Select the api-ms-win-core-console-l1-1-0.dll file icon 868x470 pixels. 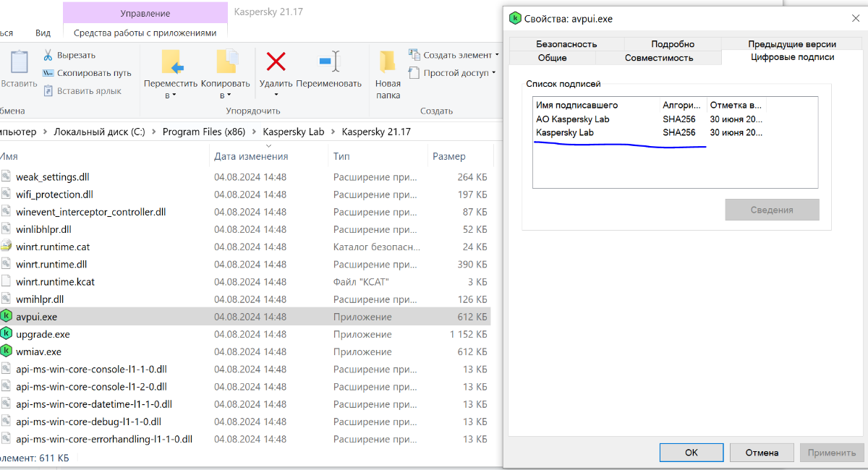[x=7, y=369]
